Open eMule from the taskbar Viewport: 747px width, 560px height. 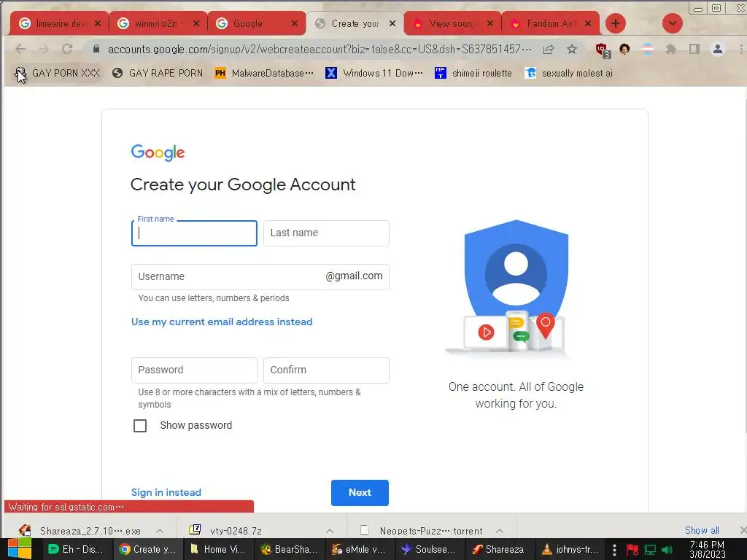(x=359, y=549)
